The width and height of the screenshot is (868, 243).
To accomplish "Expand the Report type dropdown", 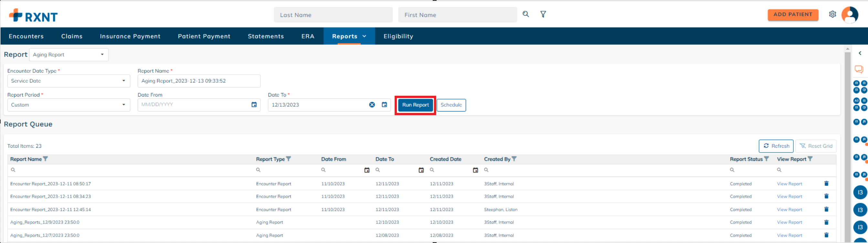I will 69,55.
